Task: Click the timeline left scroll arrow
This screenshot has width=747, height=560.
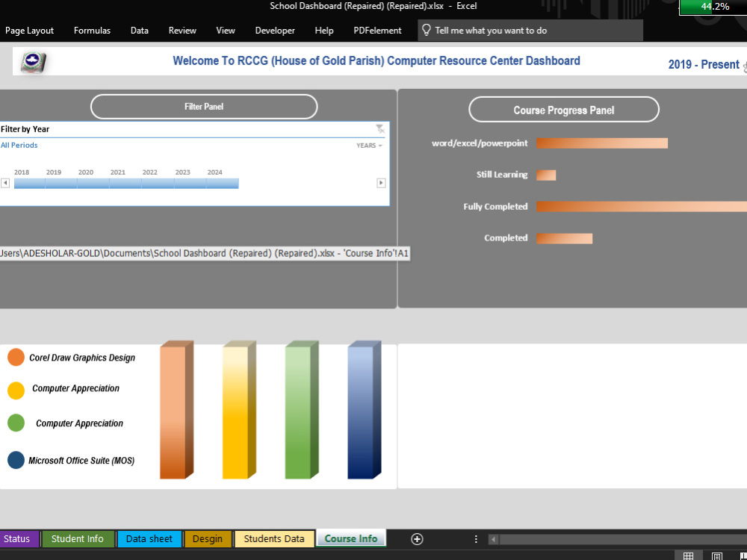Action: point(5,183)
